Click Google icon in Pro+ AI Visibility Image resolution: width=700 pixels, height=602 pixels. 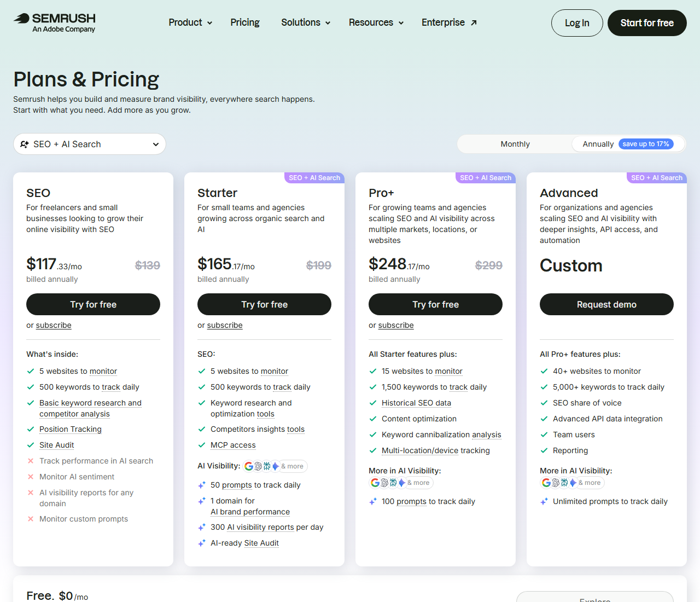pyautogui.click(x=375, y=483)
